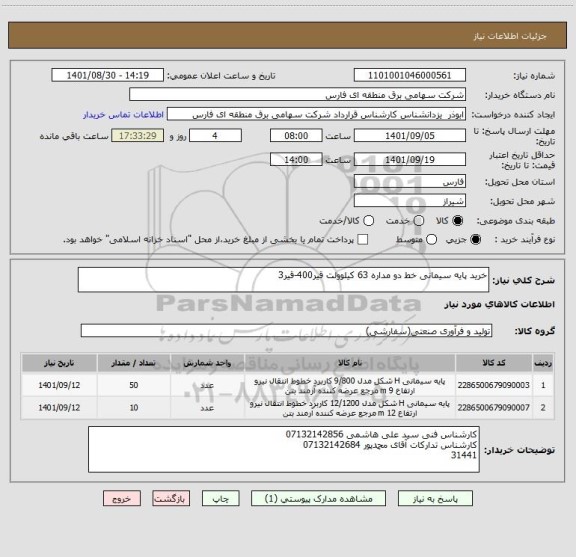Image resolution: width=576 pixels, height=557 pixels.
Task: Click the تاریخ نیاز column header
Action: pyautogui.click(x=59, y=363)
